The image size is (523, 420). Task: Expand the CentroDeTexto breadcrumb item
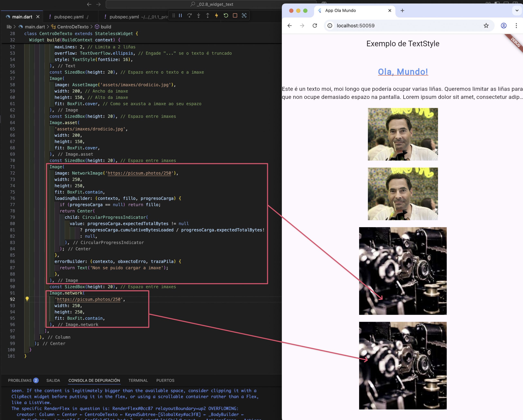(73, 27)
